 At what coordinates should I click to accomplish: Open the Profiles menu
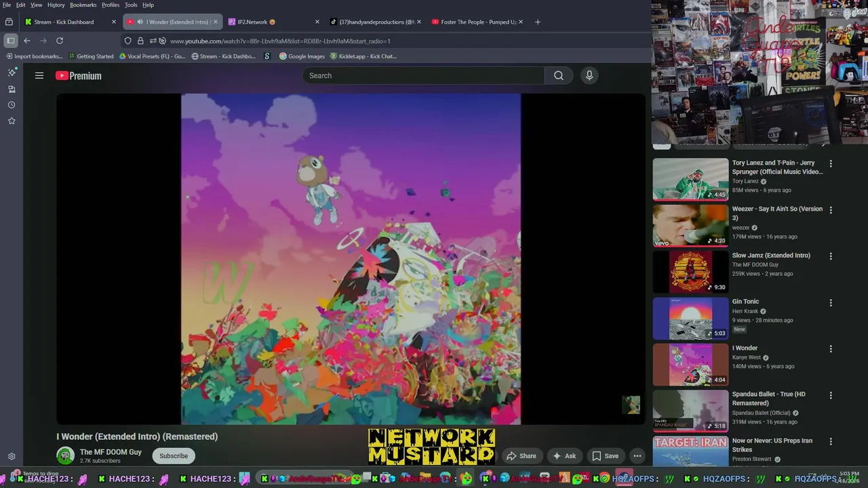[111, 5]
